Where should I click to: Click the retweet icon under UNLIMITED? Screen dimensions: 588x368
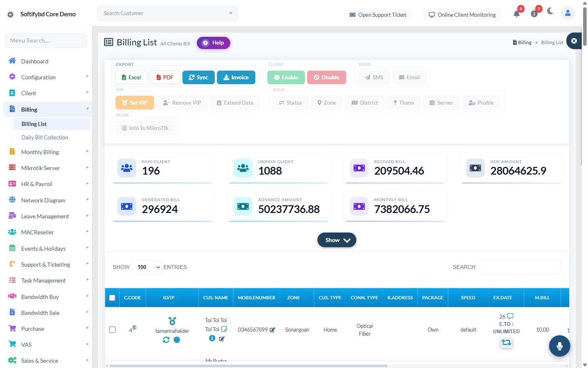click(x=506, y=343)
